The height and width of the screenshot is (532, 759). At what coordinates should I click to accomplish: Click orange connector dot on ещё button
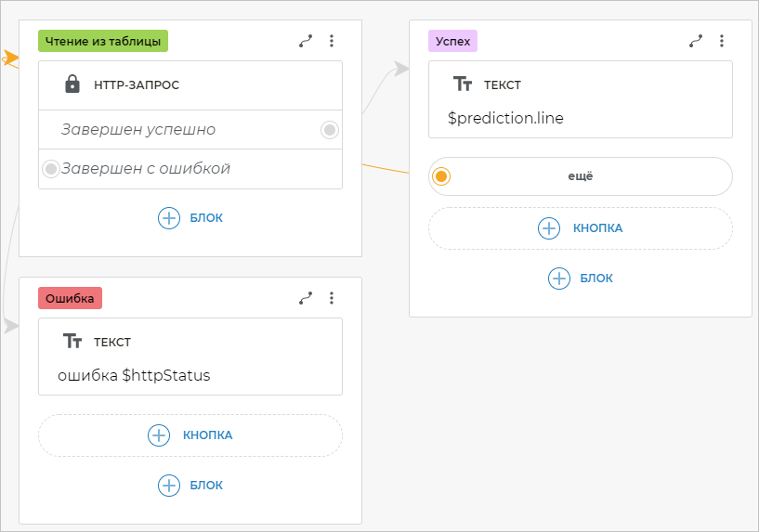442,175
